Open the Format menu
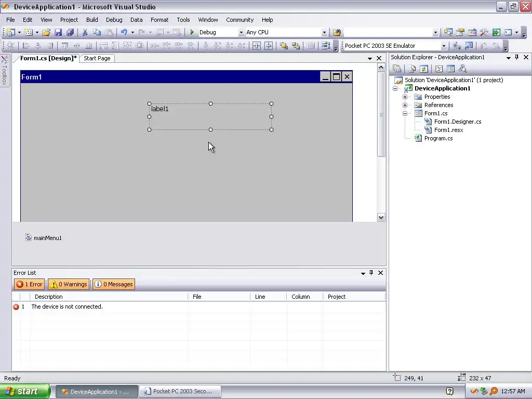Viewport: 532px width, 399px height. pos(159,20)
